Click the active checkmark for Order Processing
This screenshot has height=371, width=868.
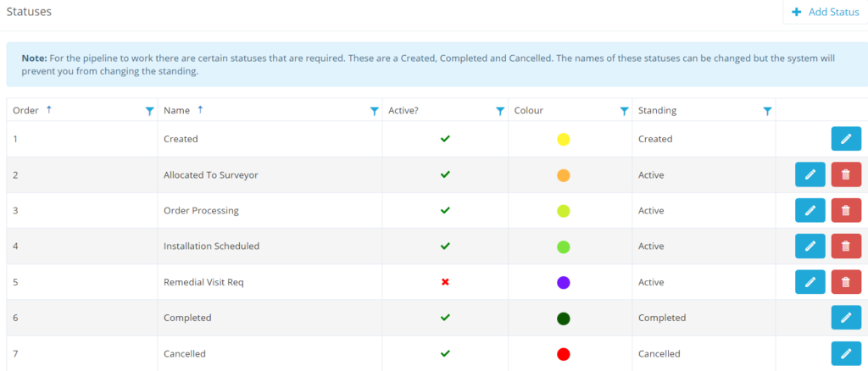pos(445,210)
